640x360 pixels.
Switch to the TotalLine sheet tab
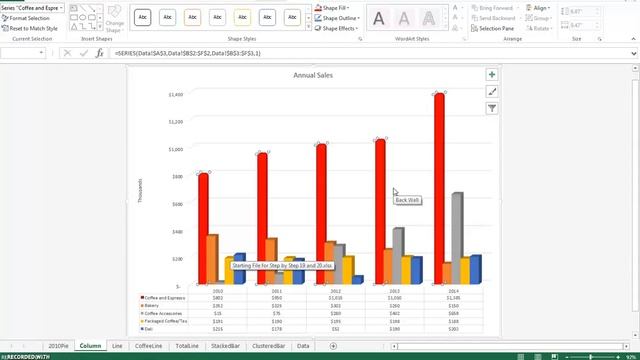click(187, 346)
